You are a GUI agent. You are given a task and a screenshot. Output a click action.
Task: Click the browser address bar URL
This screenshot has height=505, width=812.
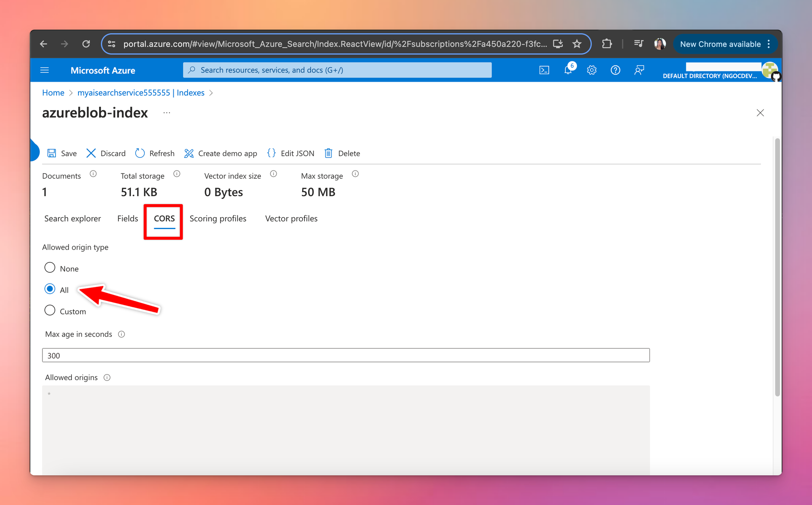point(335,44)
